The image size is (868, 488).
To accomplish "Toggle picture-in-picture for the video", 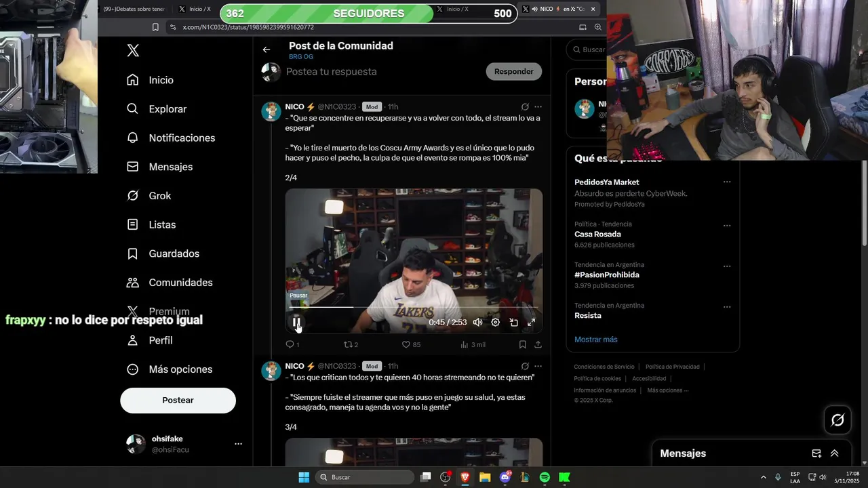I will tap(513, 323).
